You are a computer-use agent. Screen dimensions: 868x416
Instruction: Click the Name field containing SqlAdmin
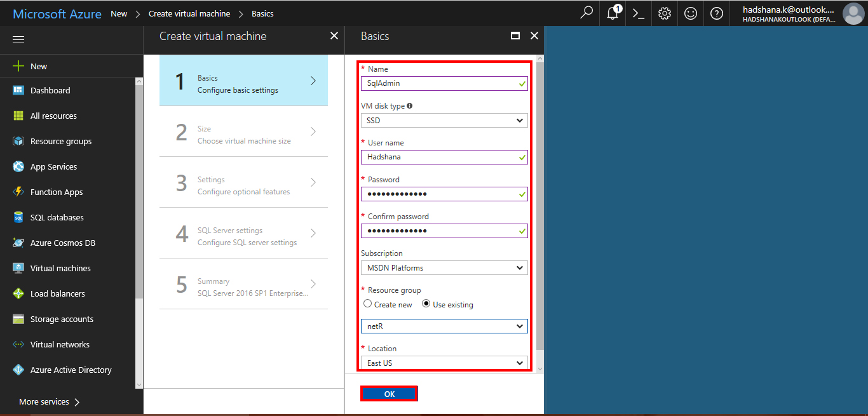tap(444, 83)
